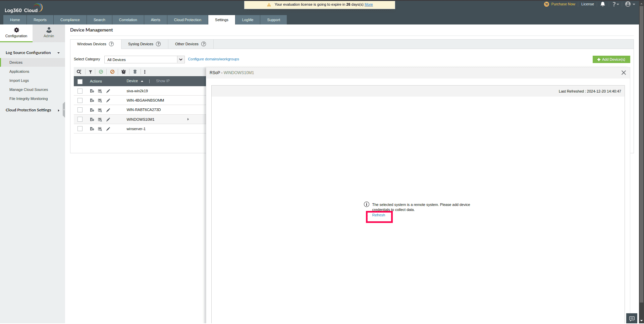Click the configure icon for winserver-1
This screenshot has width=644, height=324.
point(92,129)
